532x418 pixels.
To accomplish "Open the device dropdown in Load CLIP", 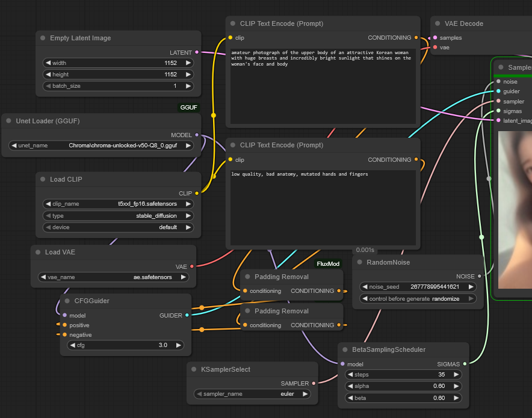I will click(118, 227).
